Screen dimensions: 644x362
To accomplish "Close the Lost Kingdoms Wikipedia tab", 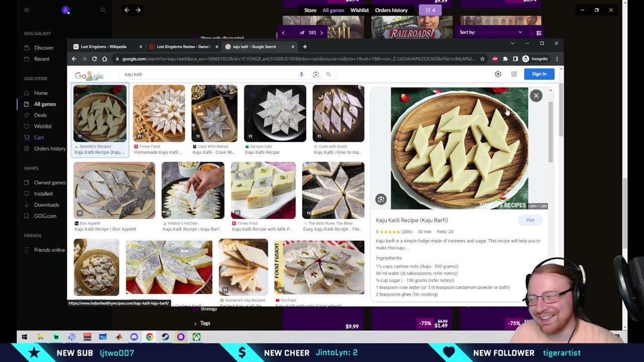I will coord(141,47).
